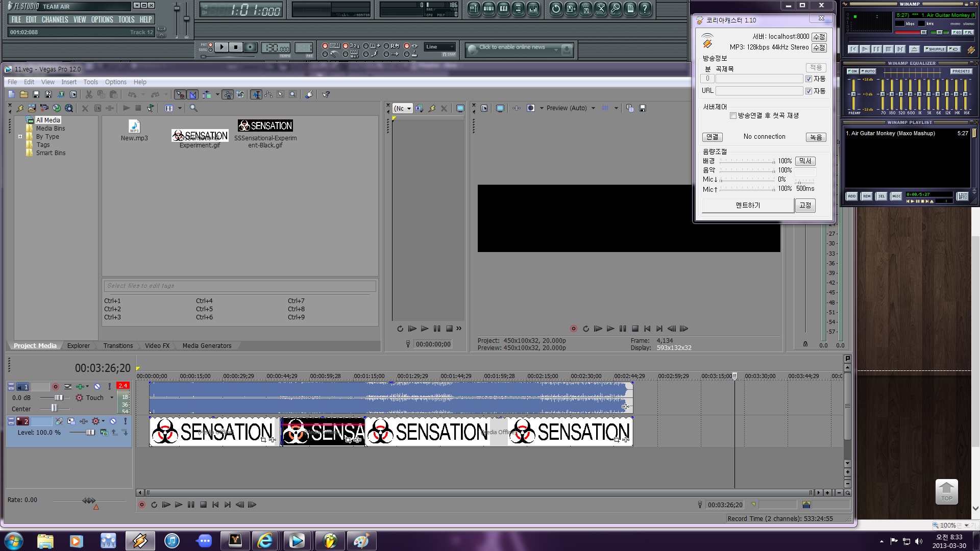Click FL Studio one-click recording microphone button
The height and width of the screenshot is (551, 980).
click(616, 8)
